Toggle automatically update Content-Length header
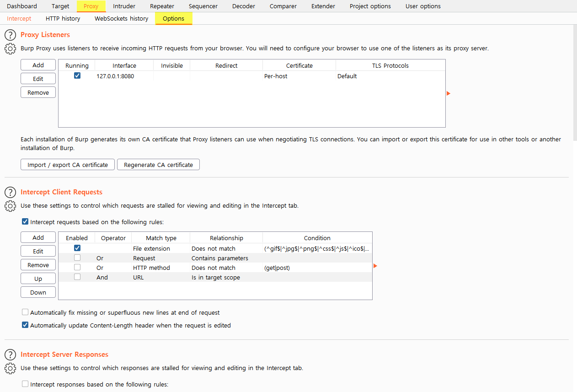 tap(25, 325)
